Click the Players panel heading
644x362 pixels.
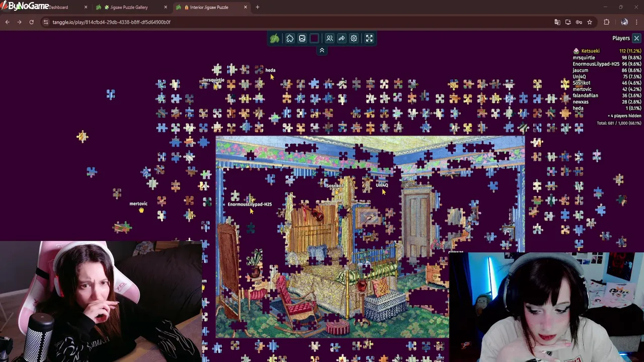[621, 38]
